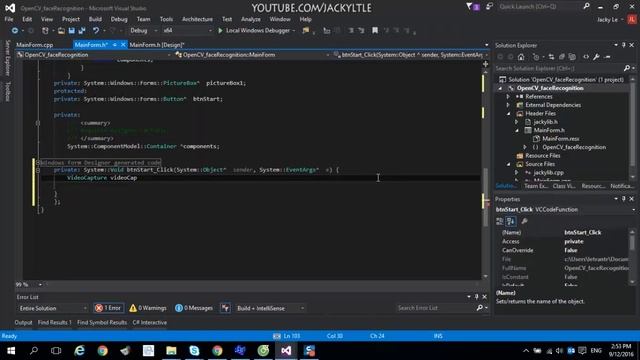Click the Collapse All icon in Solution Explorer
The height and width of the screenshot is (360, 640).
click(562, 57)
